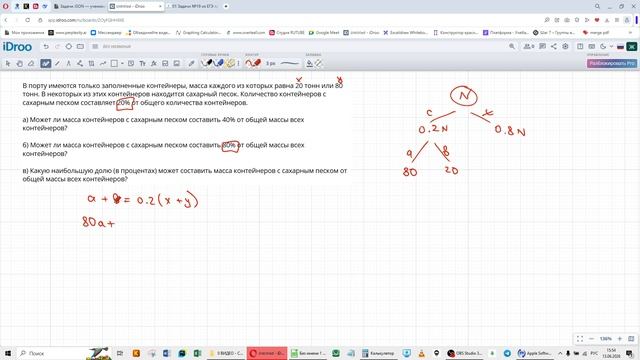640x360 pixels.
Task: Click the board frame icon in header
Action: [x=80, y=47]
